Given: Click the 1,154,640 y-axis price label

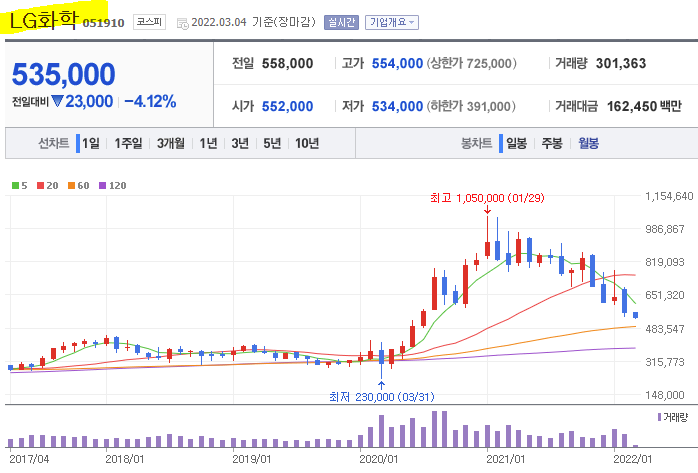Looking at the screenshot, I should tap(669, 196).
